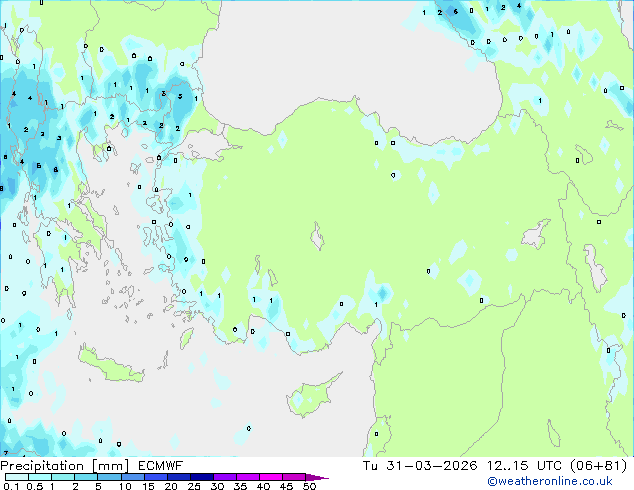This screenshot has width=634, height=490.
Task: Click the 1–2 mm legend swatch
Action: pos(63,477)
